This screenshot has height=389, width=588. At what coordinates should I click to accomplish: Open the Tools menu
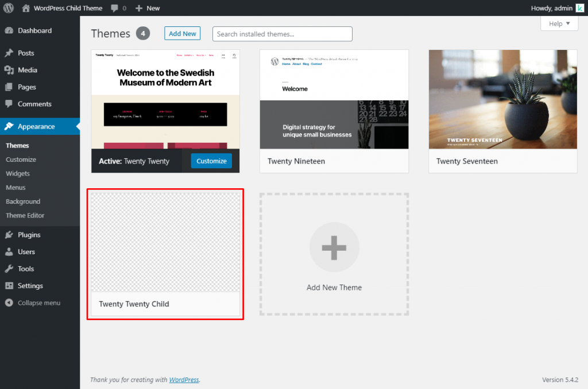click(x=26, y=269)
